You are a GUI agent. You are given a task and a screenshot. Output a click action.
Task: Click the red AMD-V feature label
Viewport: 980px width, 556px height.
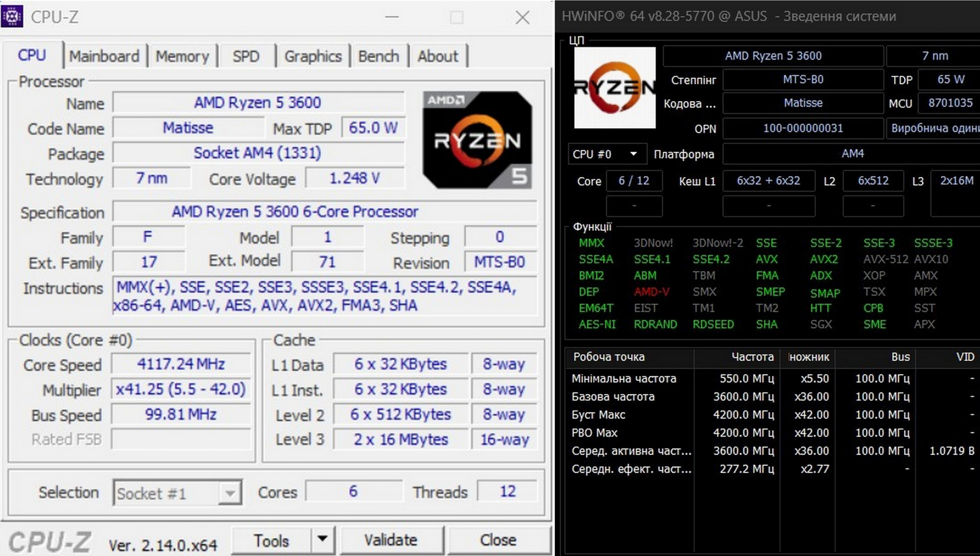(x=652, y=292)
